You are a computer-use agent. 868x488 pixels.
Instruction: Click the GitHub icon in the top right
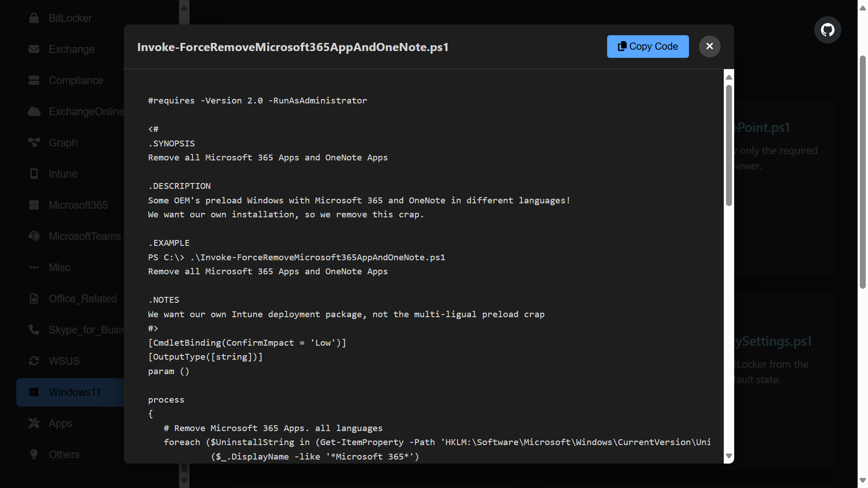click(827, 30)
